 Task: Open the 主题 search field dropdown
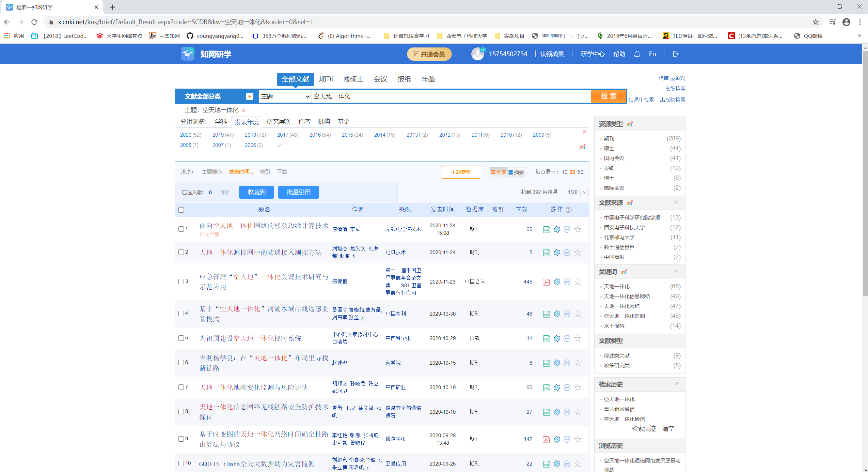pos(285,96)
